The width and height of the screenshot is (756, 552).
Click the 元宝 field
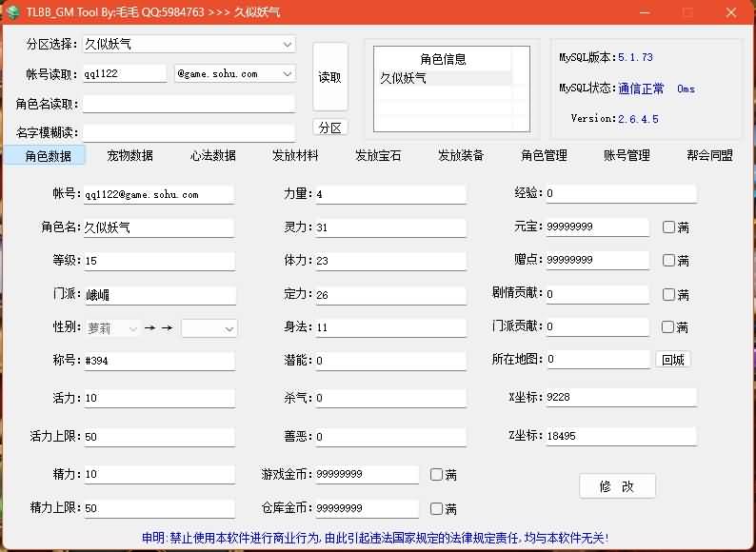pyautogui.click(x=598, y=227)
